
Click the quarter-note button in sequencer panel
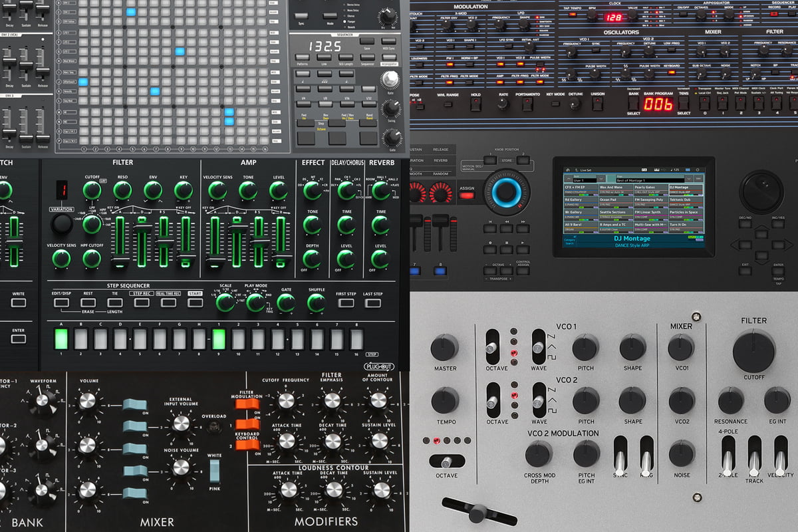tap(303, 74)
